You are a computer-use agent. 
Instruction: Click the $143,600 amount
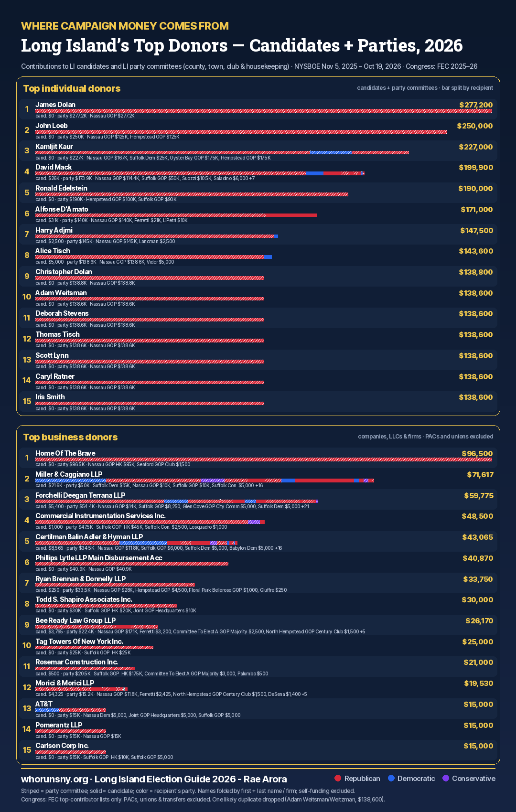point(476,251)
